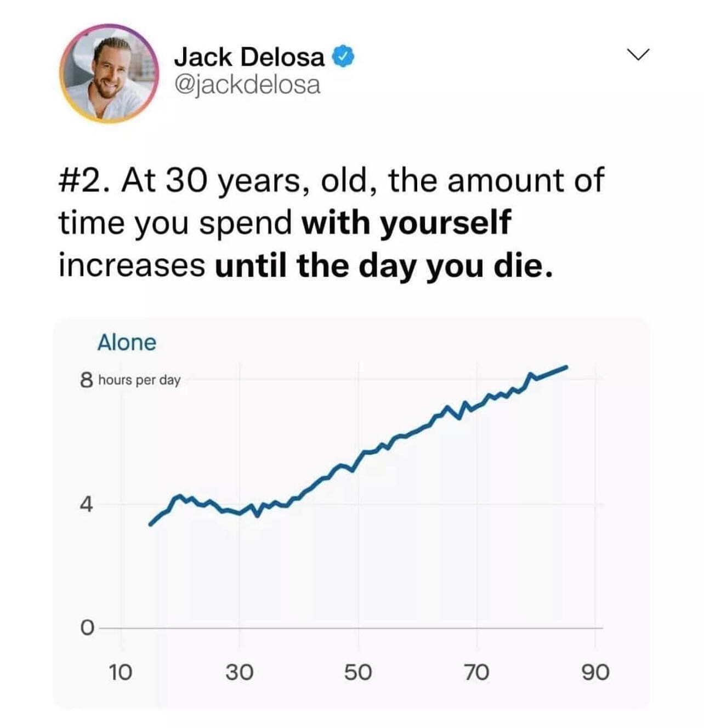Click the leftmost start of the blue line
This screenshot has width=704, height=728.
coord(151,524)
